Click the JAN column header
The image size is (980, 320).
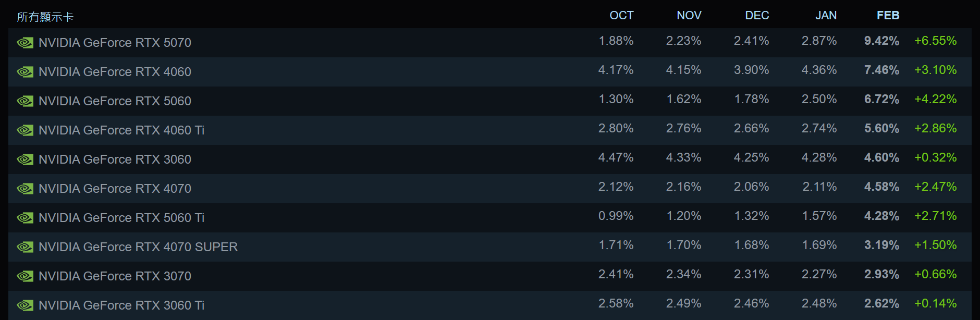pos(826,16)
